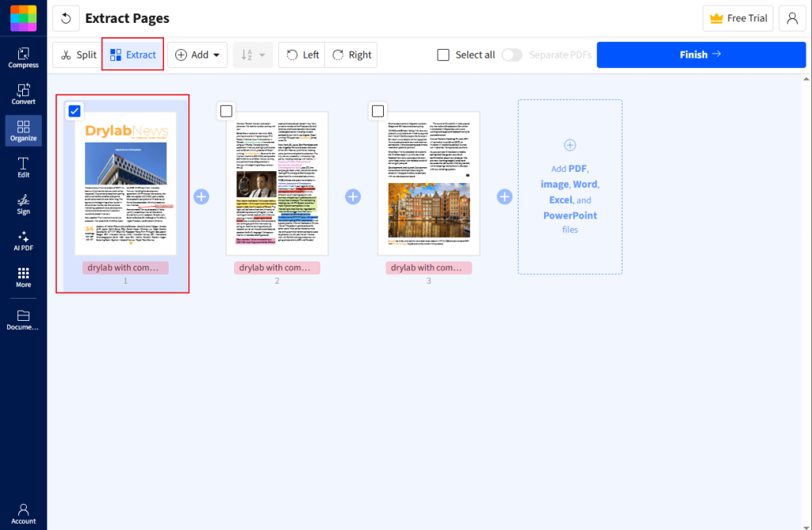The image size is (812, 530).
Task: Click the More option in the sidebar
Action: click(x=23, y=278)
